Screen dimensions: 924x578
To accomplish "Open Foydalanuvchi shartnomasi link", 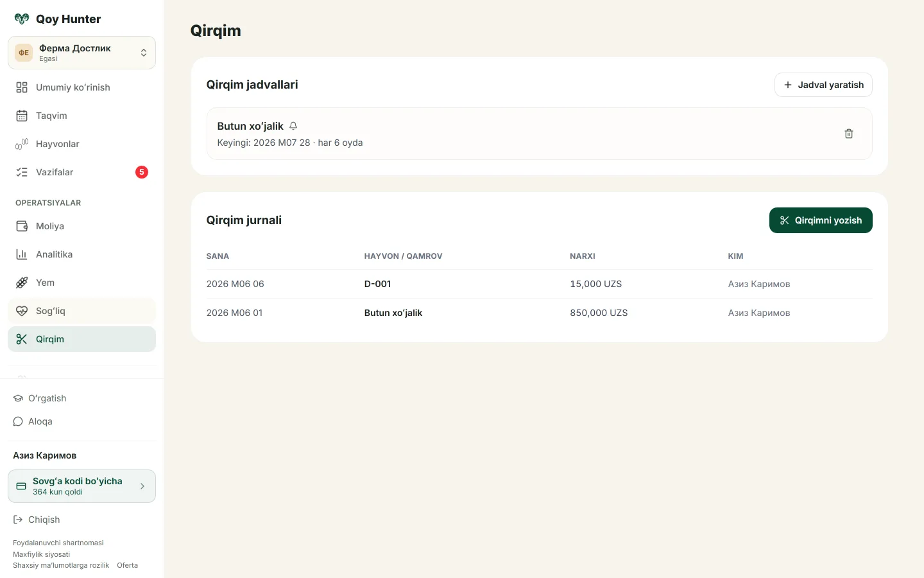I will (x=58, y=543).
